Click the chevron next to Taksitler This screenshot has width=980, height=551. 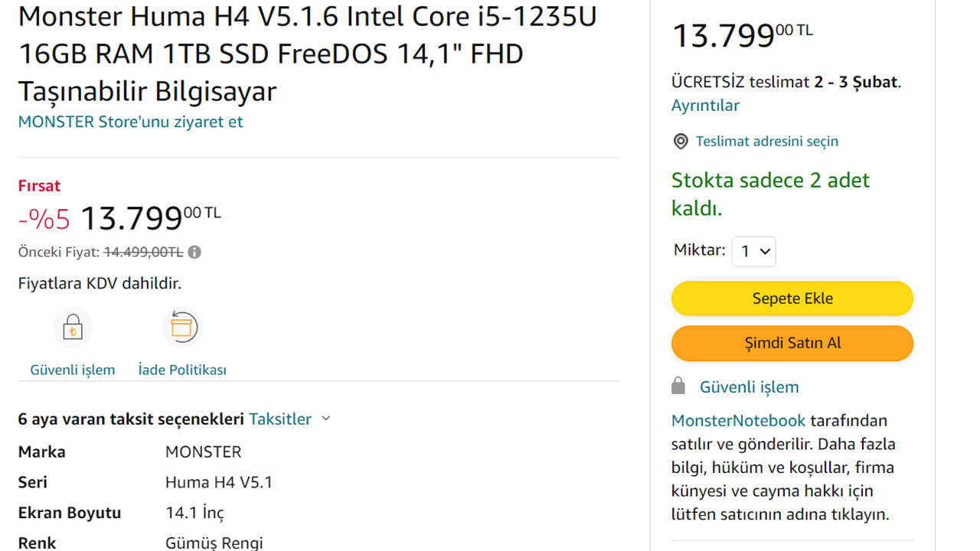point(326,419)
